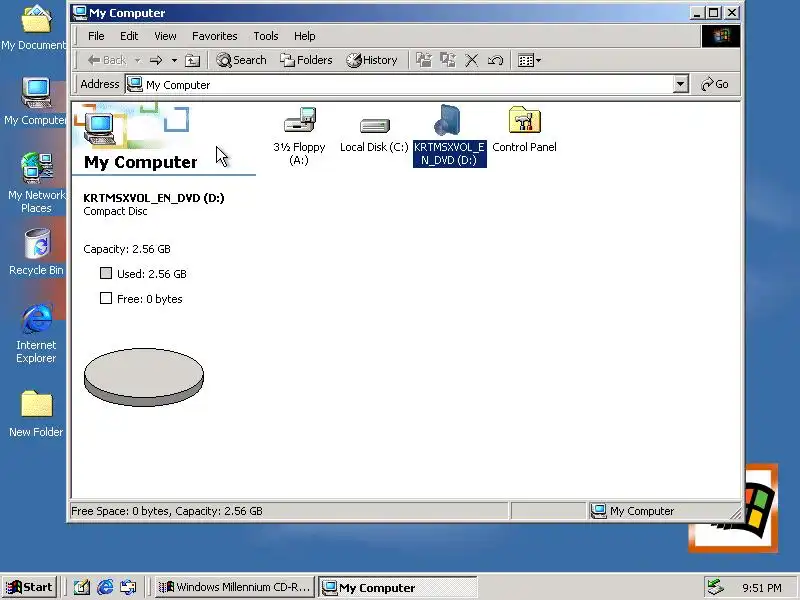Open the Start menu

[30, 587]
